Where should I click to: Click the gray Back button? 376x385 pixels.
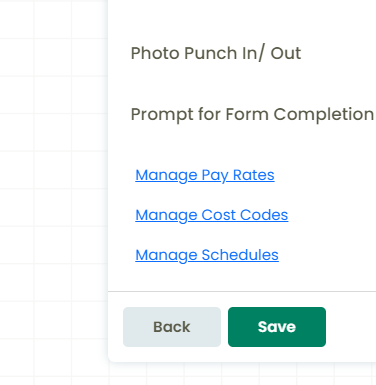click(172, 327)
